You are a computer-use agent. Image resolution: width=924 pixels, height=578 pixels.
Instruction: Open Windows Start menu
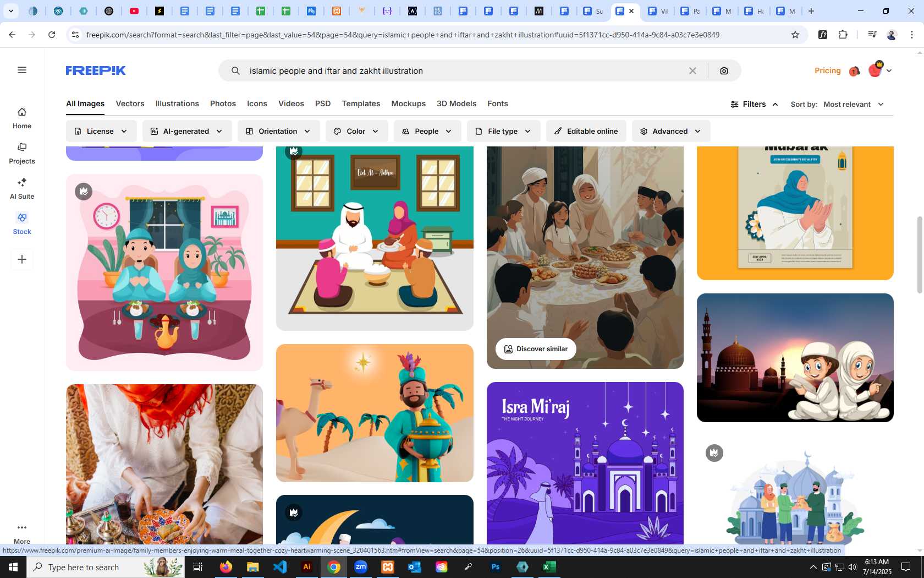pos(13,567)
